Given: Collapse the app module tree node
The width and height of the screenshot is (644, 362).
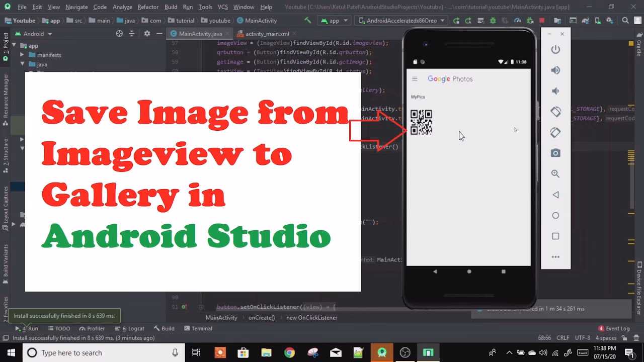Looking at the screenshot, I should (15, 45).
